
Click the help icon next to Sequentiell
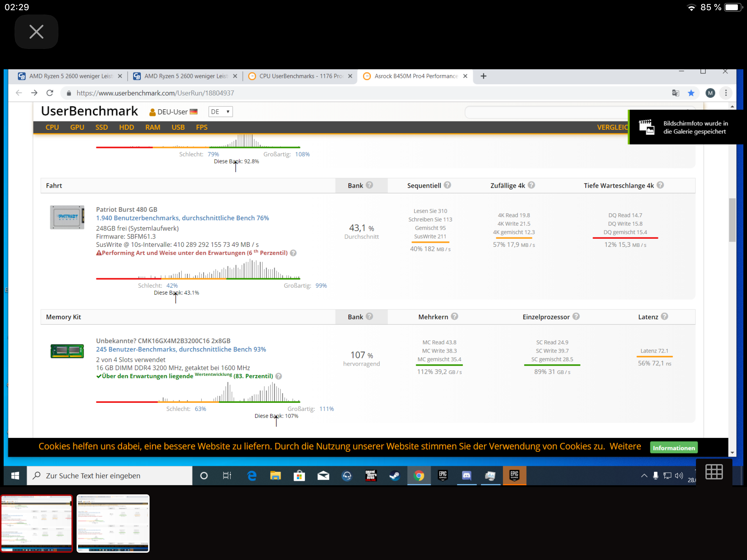(448, 185)
